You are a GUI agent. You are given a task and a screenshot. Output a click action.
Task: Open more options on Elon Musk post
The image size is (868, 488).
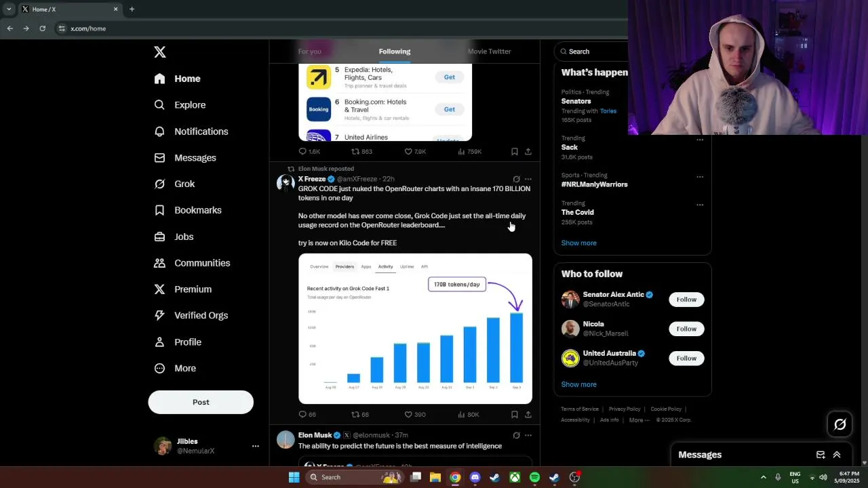click(528, 435)
